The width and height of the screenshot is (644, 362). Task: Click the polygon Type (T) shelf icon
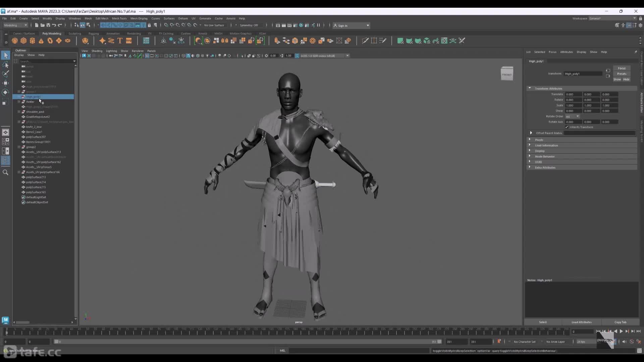coord(120,41)
